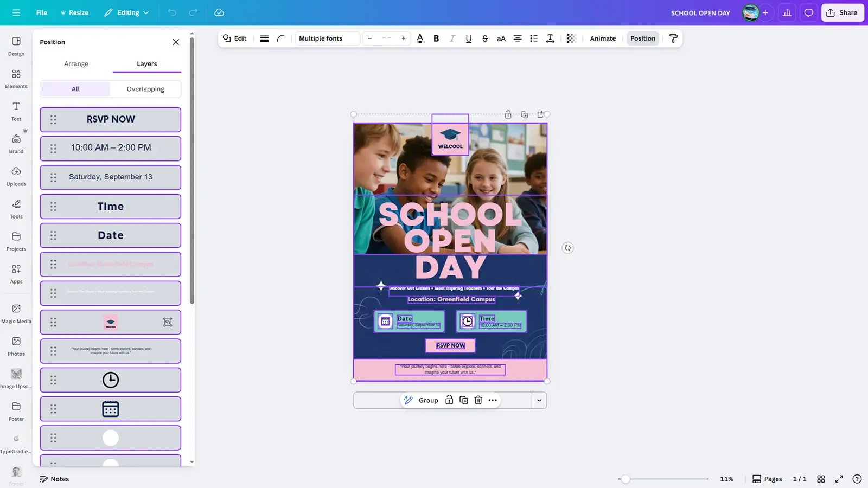The image size is (868, 488).
Task: Click the copy style paint roller icon
Action: click(673, 38)
